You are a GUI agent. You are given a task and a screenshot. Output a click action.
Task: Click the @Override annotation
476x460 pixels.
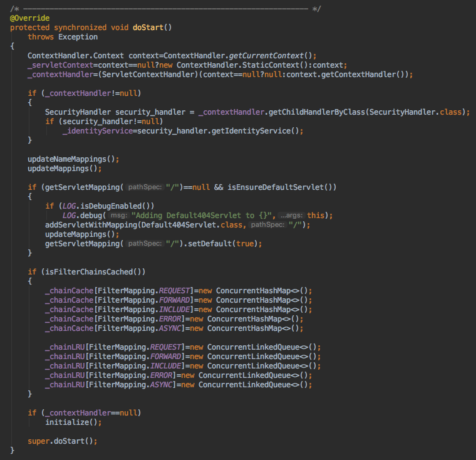29,18
